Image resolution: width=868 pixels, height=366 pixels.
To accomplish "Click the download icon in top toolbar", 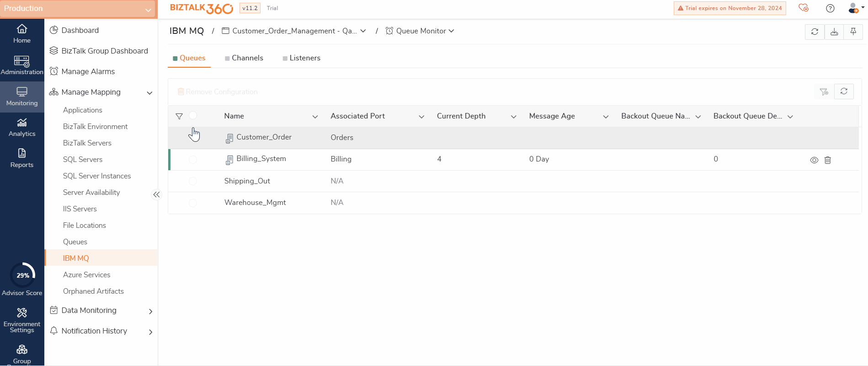I will tap(834, 32).
